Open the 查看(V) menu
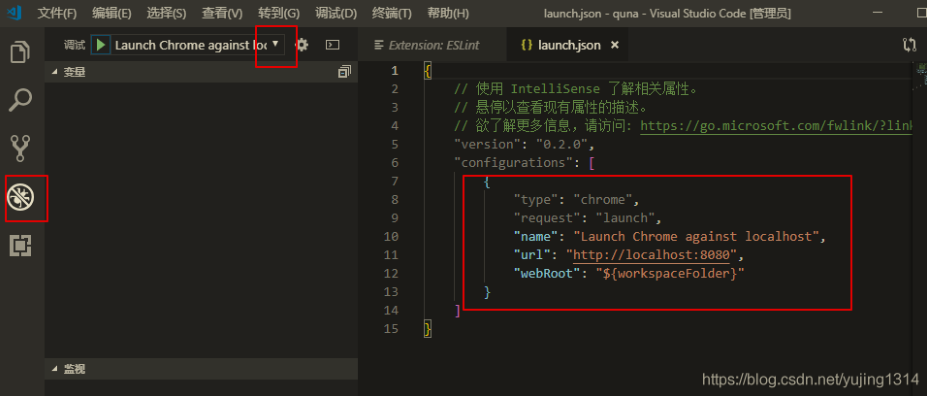This screenshot has width=927, height=396. (222, 13)
